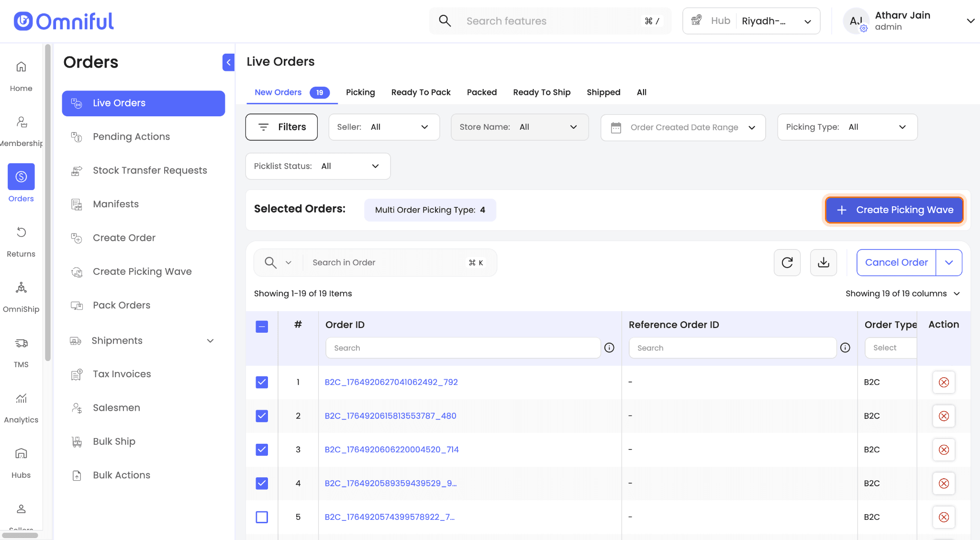Expand the Picking Type dropdown
The image size is (980, 540).
[847, 127]
